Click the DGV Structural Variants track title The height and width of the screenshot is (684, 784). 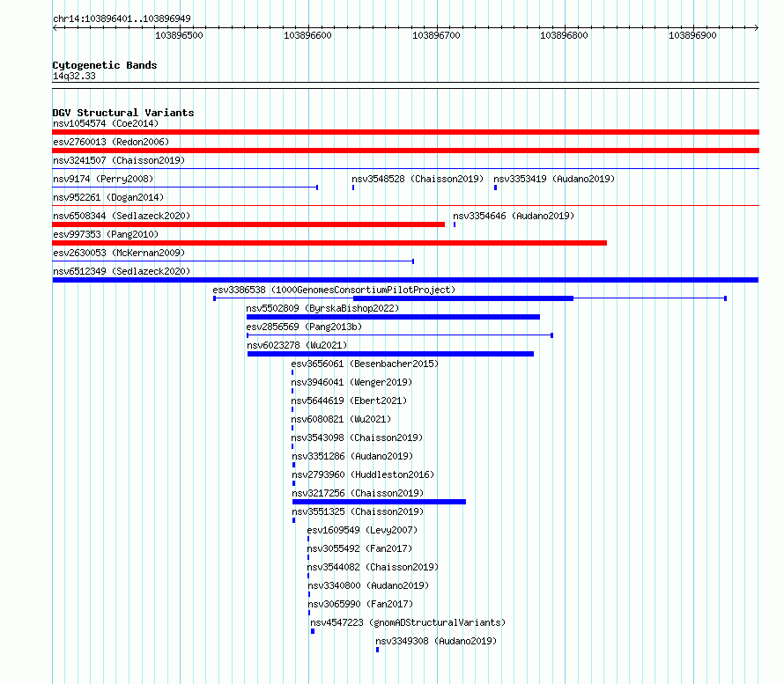tap(123, 113)
